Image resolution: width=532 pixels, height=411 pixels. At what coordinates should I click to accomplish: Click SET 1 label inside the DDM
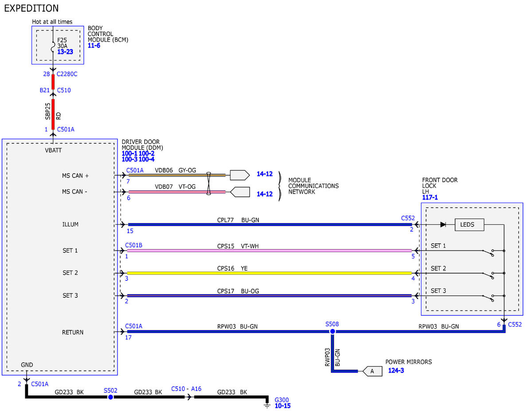[70, 251]
